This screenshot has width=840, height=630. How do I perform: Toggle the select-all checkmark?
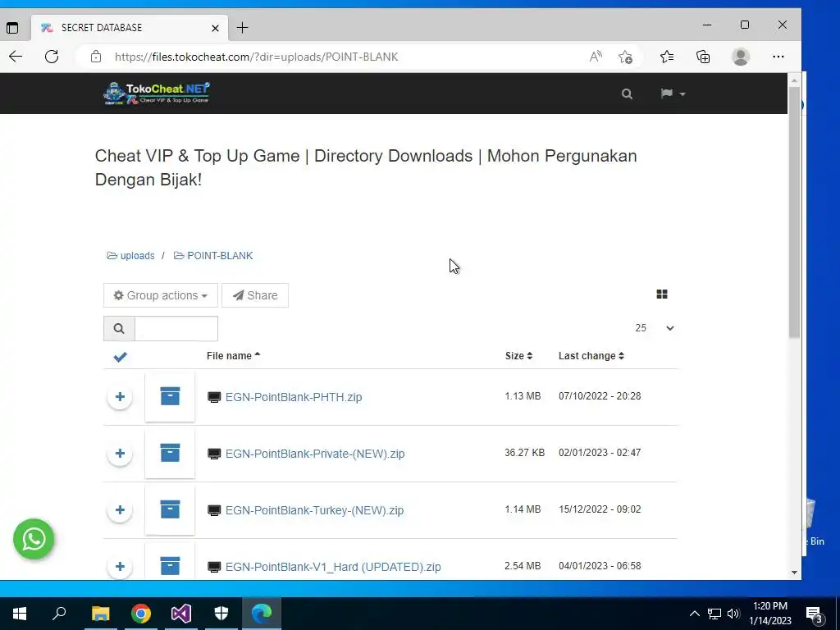(120, 357)
